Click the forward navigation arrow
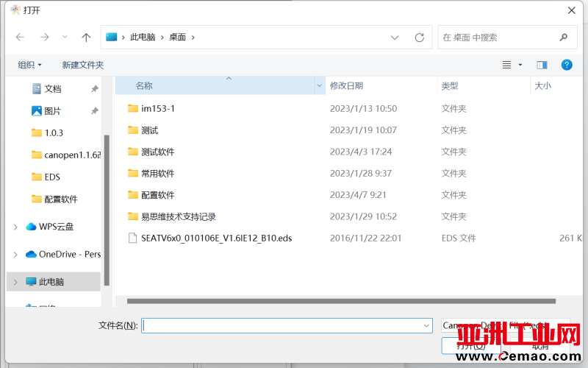Screen dimensions: 588x368 coord(45,38)
